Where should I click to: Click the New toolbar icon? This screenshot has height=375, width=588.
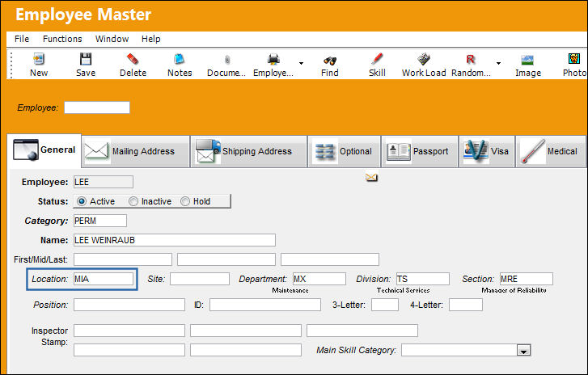39,59
